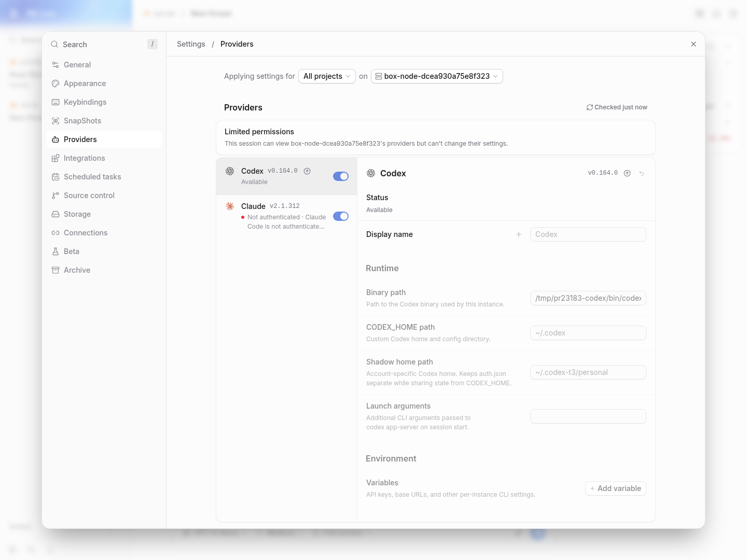Click the slash shortcut key badge
The width and height of the screenshot is (747, 560).
pyautogui.click(x=153, y=45)
